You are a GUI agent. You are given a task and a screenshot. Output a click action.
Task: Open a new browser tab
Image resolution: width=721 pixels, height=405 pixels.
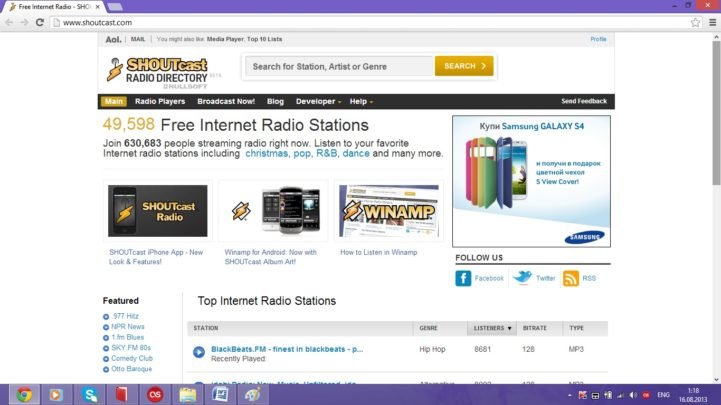[x=115, y=7]
